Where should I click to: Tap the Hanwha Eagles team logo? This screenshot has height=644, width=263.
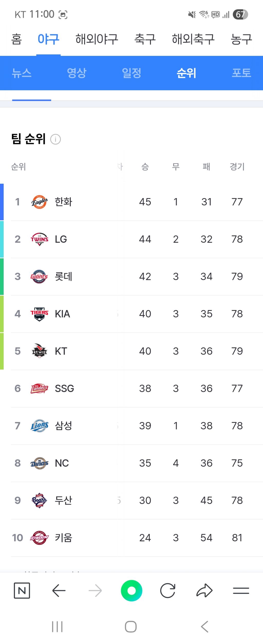coord(39,202)
